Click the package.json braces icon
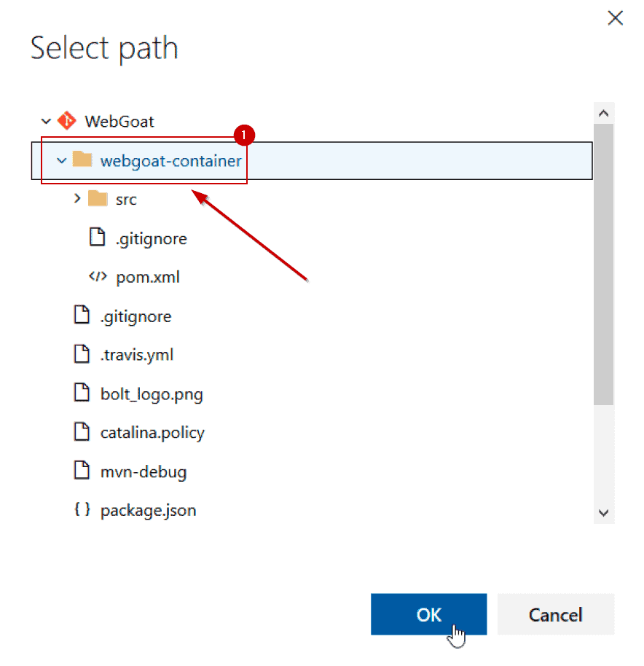The height and width of the screenshot is (666, 644). pyautogui.click(x=82, y=510)
